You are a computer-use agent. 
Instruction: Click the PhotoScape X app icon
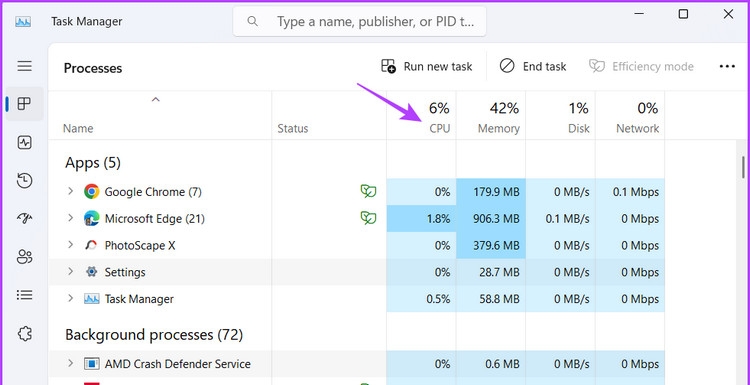tap(91, 245)
